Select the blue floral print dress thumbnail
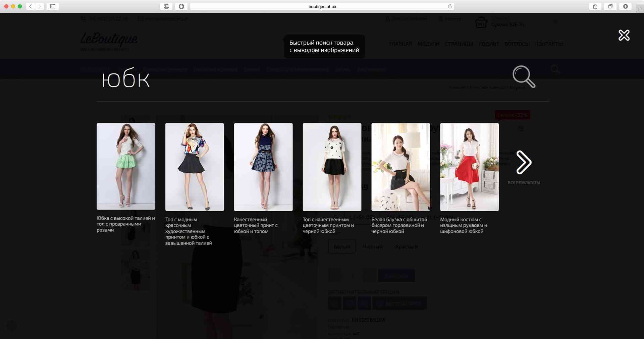 (x=263, y=167)
